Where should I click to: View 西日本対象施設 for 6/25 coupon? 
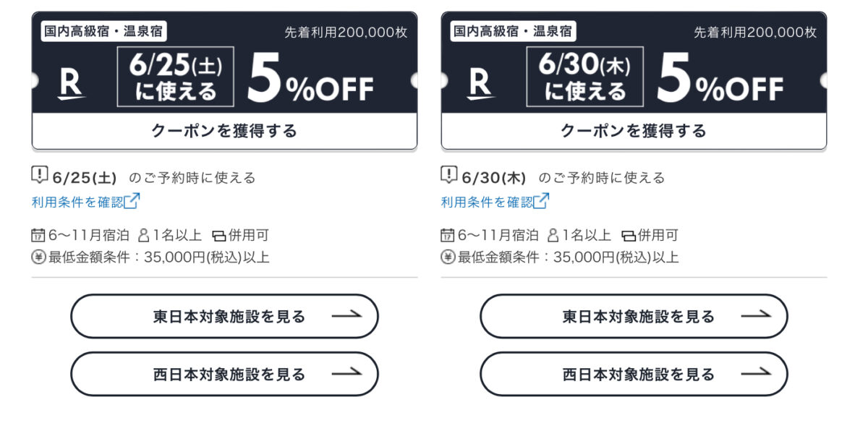[x=224, y=374]
